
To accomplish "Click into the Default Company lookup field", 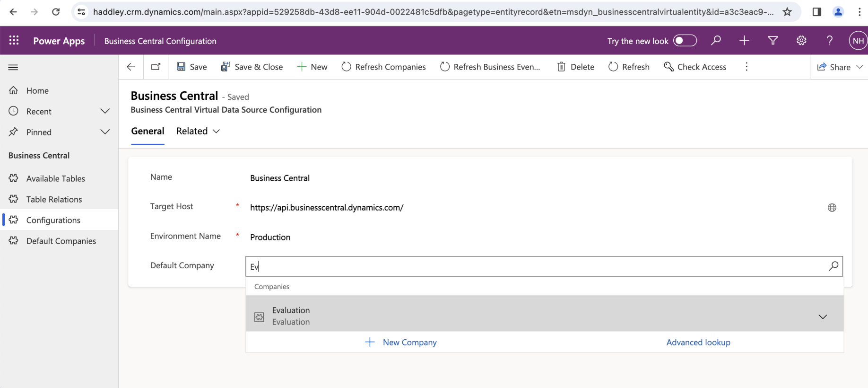I will (534, 266).
